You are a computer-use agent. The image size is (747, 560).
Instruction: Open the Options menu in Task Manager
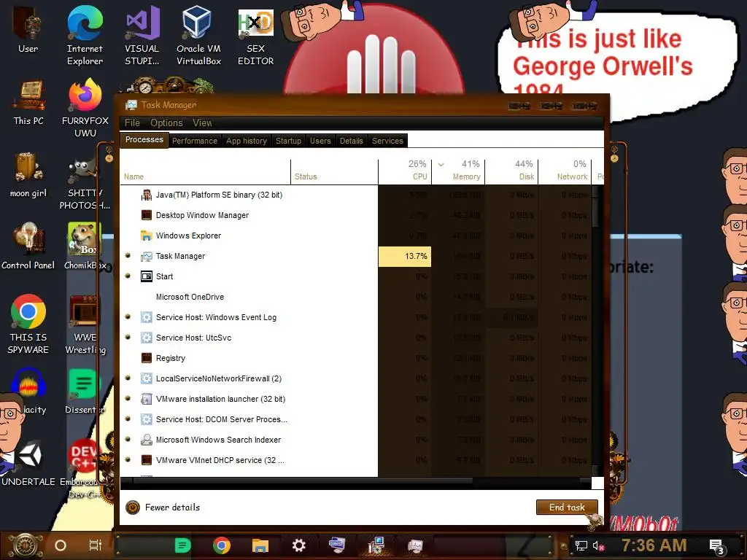pyautogui.click(x=166, y=122)
